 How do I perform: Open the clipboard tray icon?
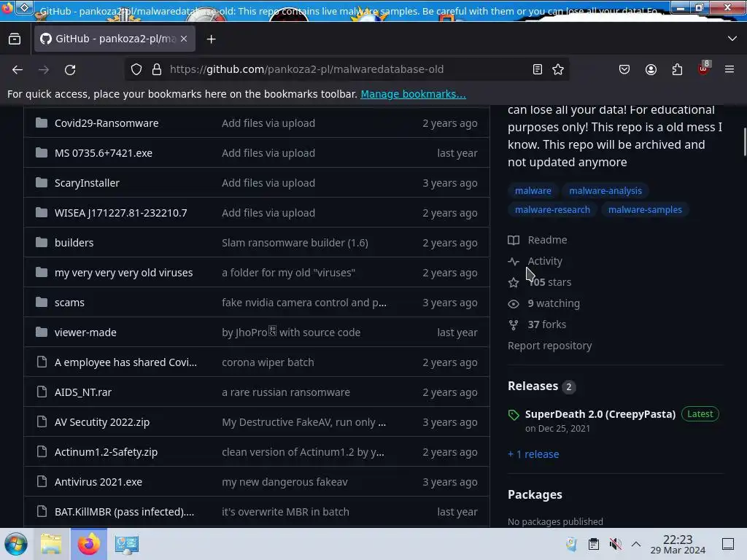594,544
